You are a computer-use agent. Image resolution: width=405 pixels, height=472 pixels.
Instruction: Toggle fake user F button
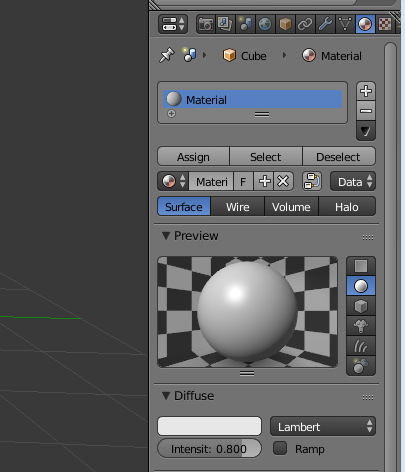(x=243, y=182)
